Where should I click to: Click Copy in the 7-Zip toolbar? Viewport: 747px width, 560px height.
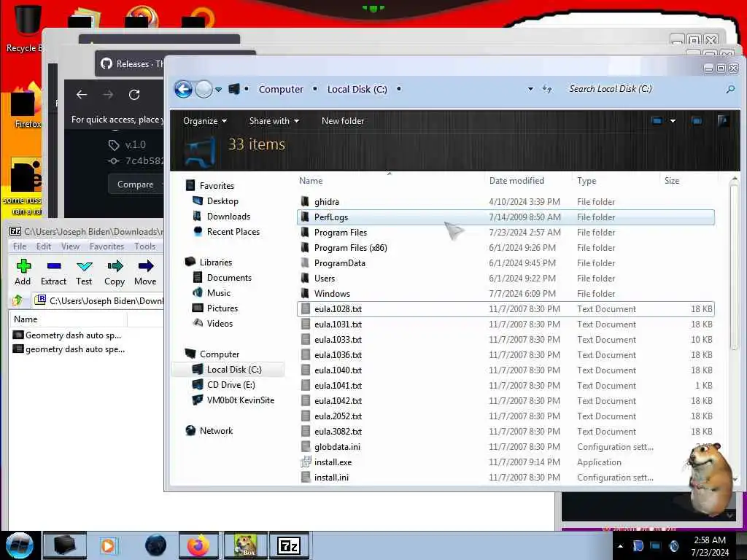point(115,273)
